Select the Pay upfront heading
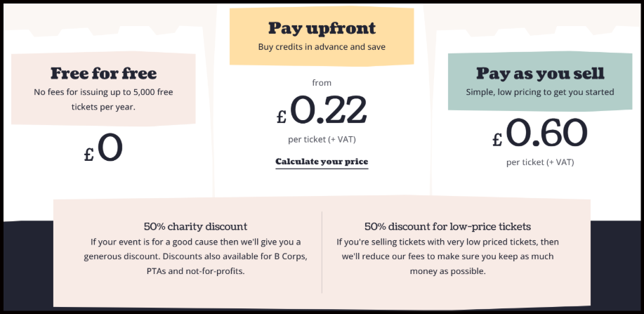Image resolution: width=644 pixels, height=314 pixels. 322,29
